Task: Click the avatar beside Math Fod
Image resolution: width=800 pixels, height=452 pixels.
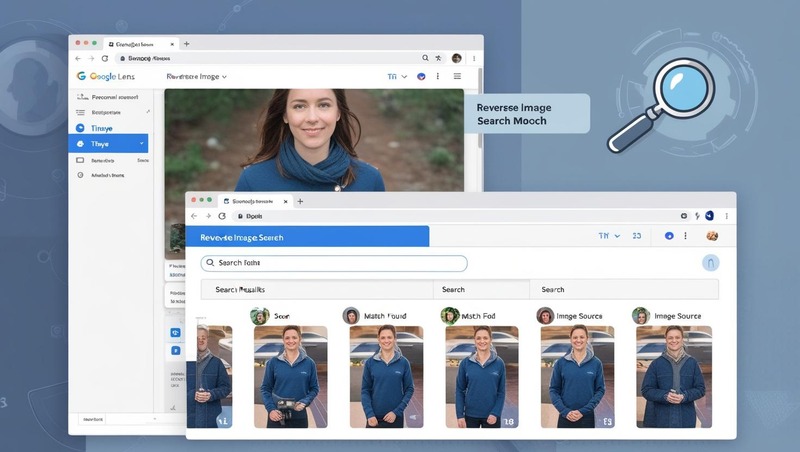Action: pos(449,316)
